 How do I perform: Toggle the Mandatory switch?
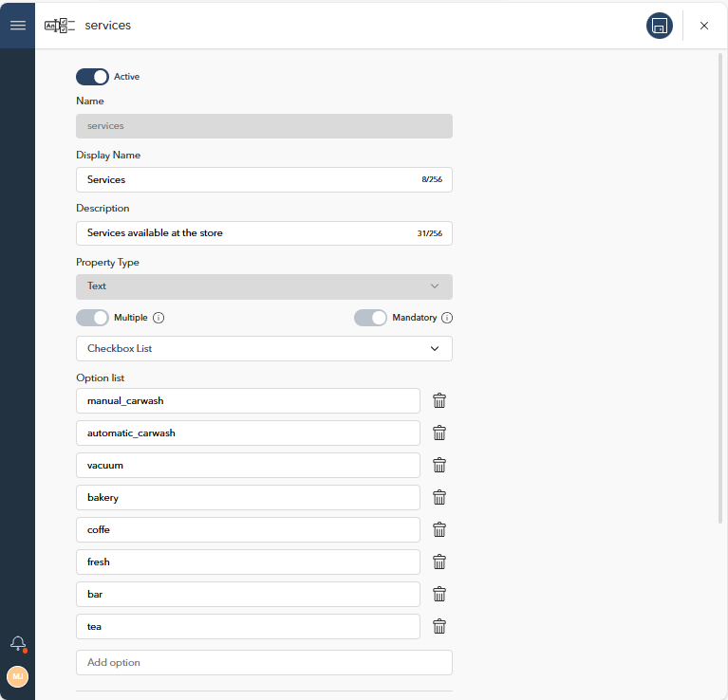pos(370,318)
